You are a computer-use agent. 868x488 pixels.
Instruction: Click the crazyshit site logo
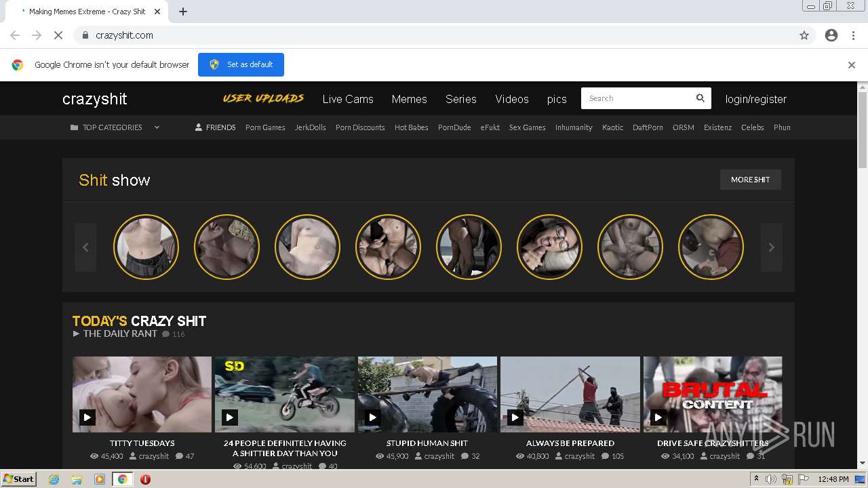tap(95, 99)
